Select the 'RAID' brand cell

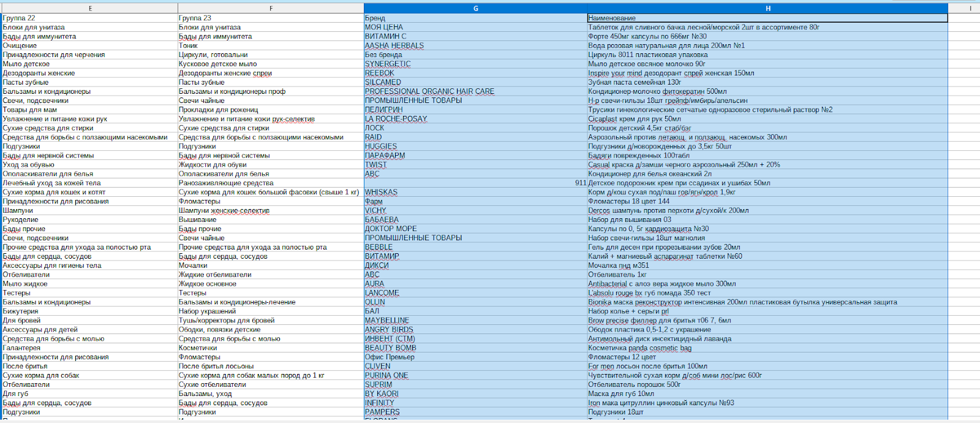click(x=476, y=137)
